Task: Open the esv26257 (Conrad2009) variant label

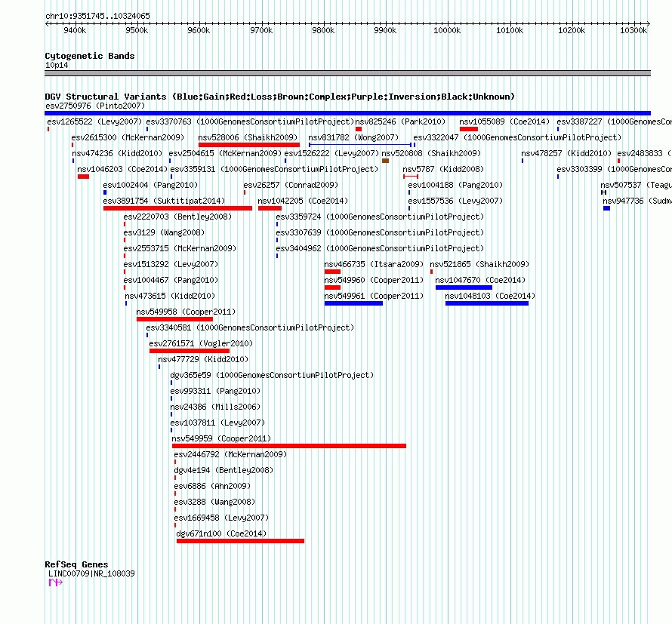Action: (291, 185)
